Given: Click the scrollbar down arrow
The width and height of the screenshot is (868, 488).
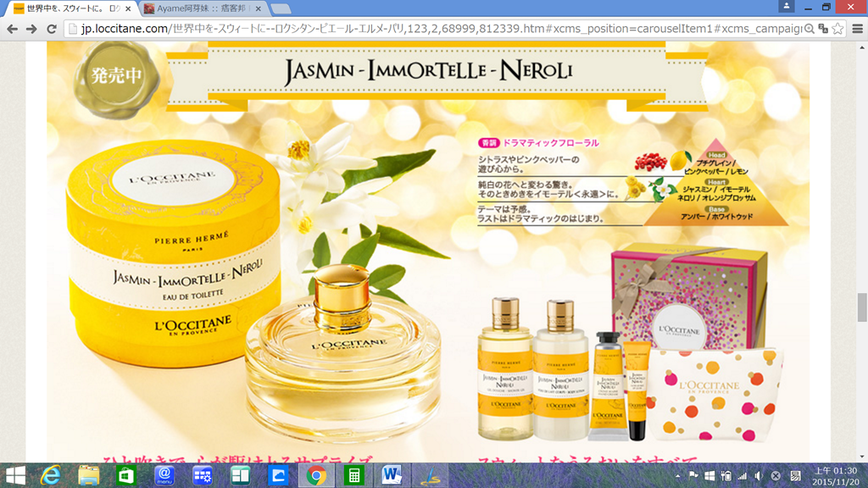Looking at the screenshot, I should point(862,457).
